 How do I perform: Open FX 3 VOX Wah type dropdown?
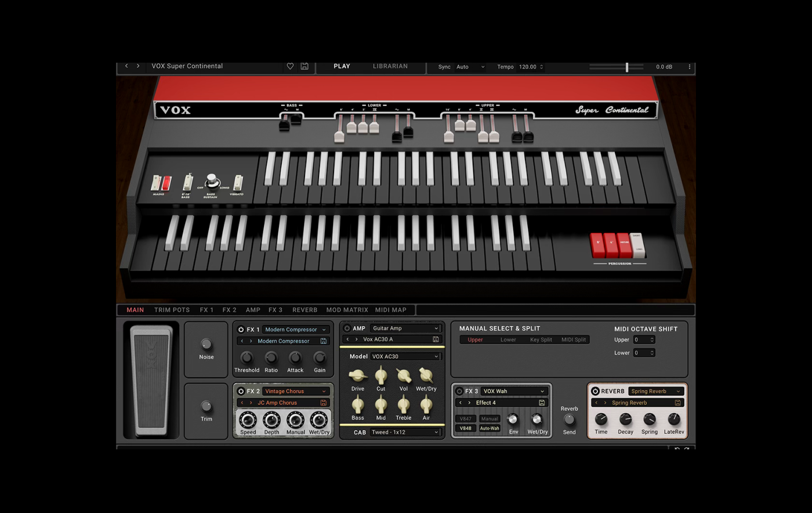tap(513, 391)
